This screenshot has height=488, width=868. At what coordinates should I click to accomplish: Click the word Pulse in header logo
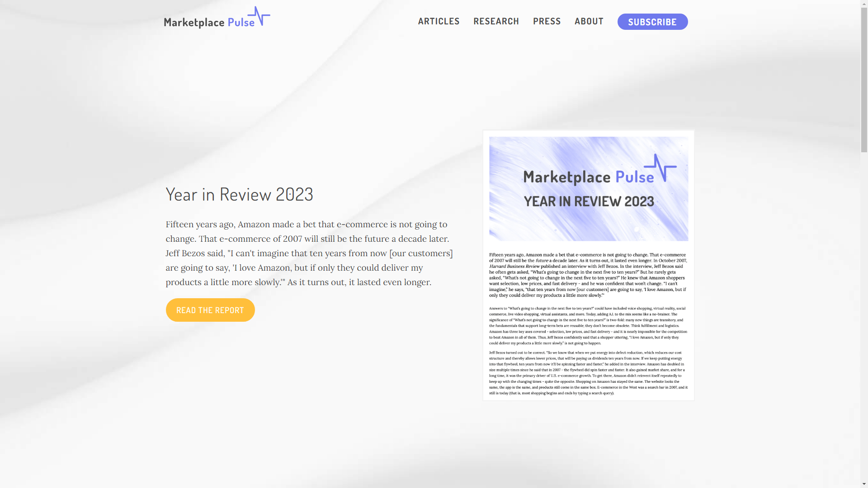[241, 22]
